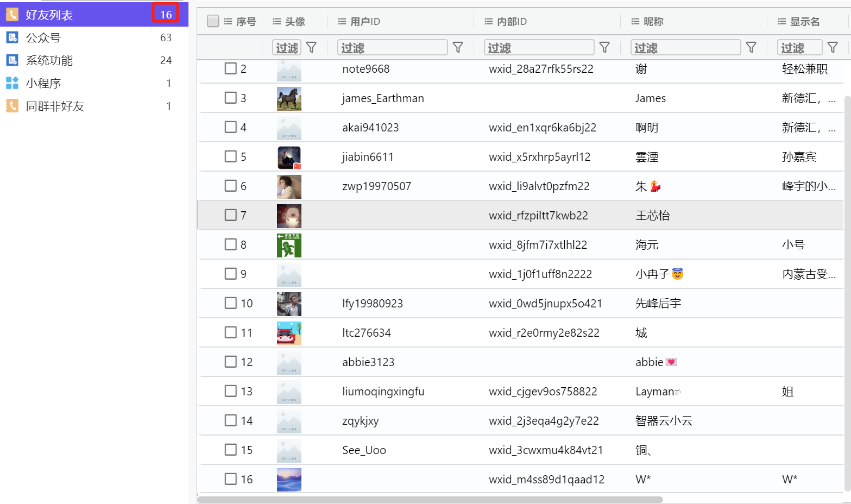851x504 pixels.
Task: Click the sunset avatar of W*
Action: pyautogui.click(x=289, y=480)
